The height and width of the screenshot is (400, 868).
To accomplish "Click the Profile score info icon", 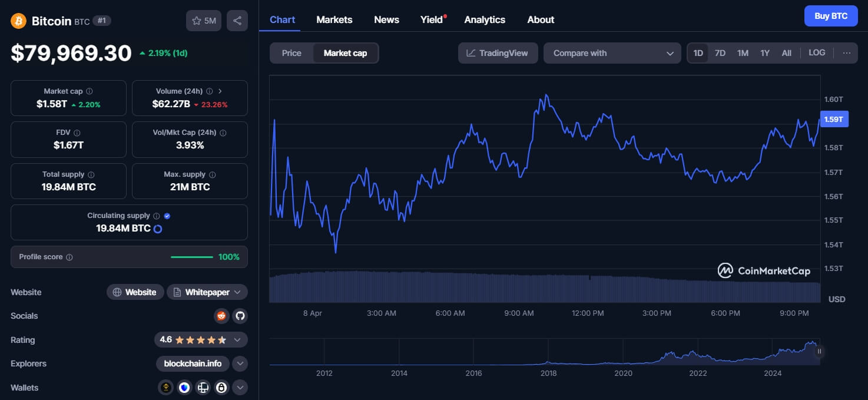I will 69,257.
